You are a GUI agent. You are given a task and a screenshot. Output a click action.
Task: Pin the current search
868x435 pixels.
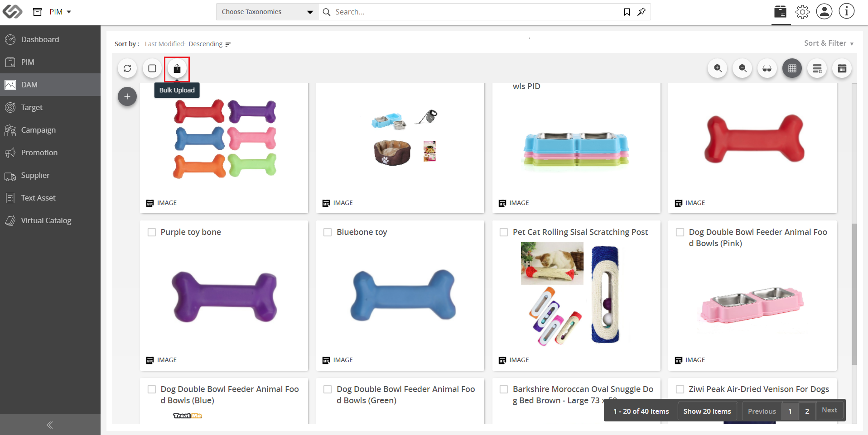click(641, 12)
